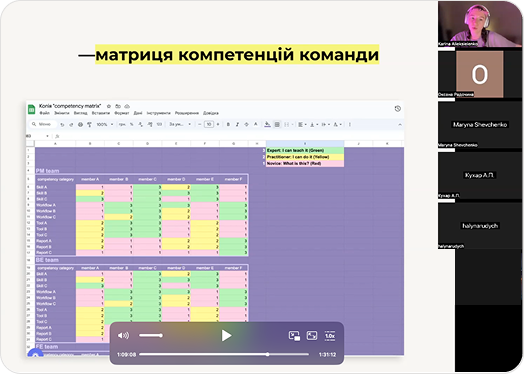Open the name box dropdown arrow
Image resolution: width=524 pixels, height=374 pixels.
coord(47,136)
